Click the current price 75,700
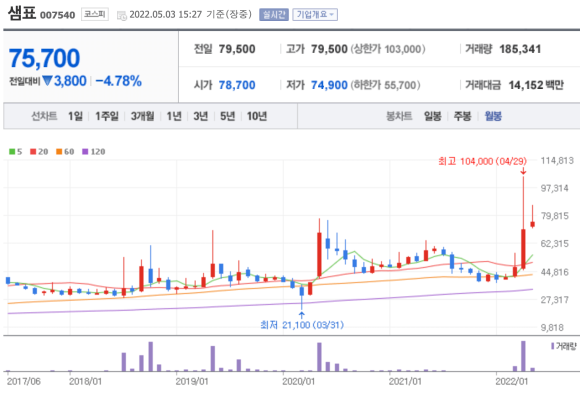 click(x=44, y=58)
